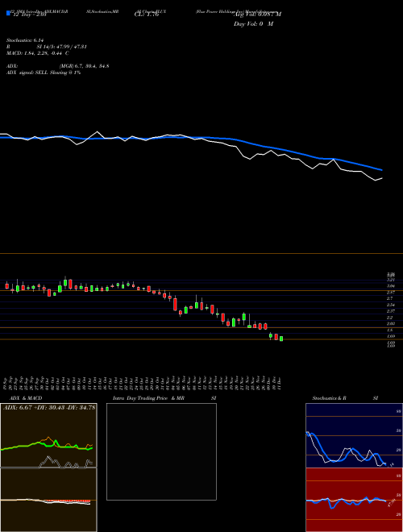Click the 3.04 price axis label
Screen dimensions: 403x532
click(x=390, y=286)
